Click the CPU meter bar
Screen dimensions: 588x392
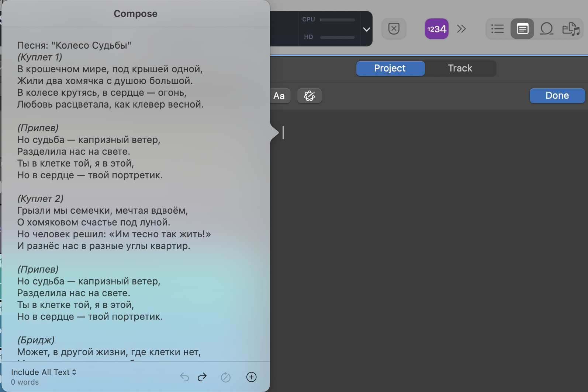337,20
